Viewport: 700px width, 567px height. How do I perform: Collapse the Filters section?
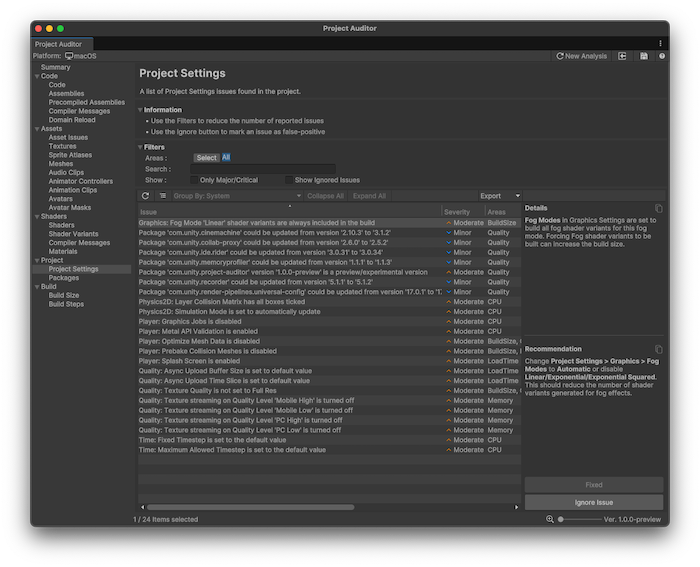click(x=141, y=147)
